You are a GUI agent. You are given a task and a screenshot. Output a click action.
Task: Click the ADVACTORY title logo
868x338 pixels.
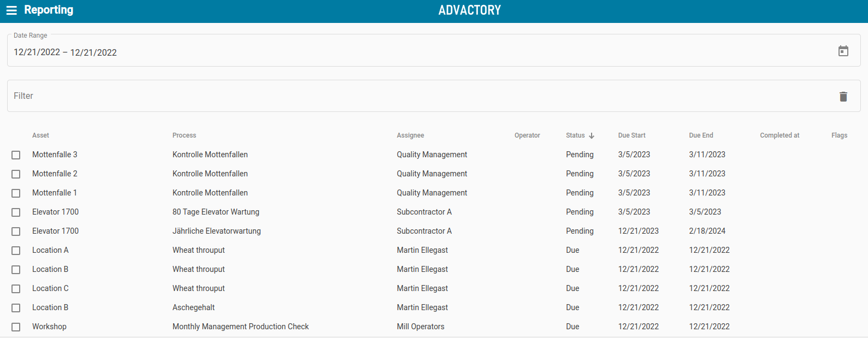[x=469, y=10]
